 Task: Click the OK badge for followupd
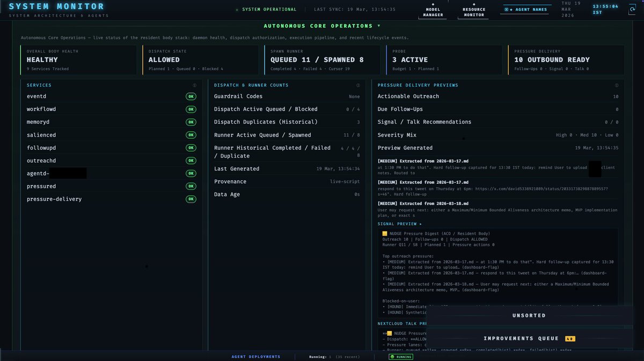191,148
